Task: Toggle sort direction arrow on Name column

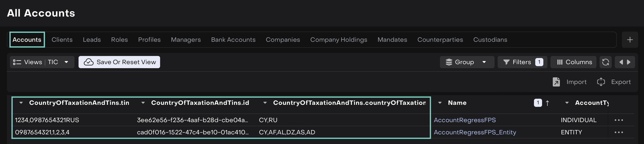Action: click(x=547, y=103)
